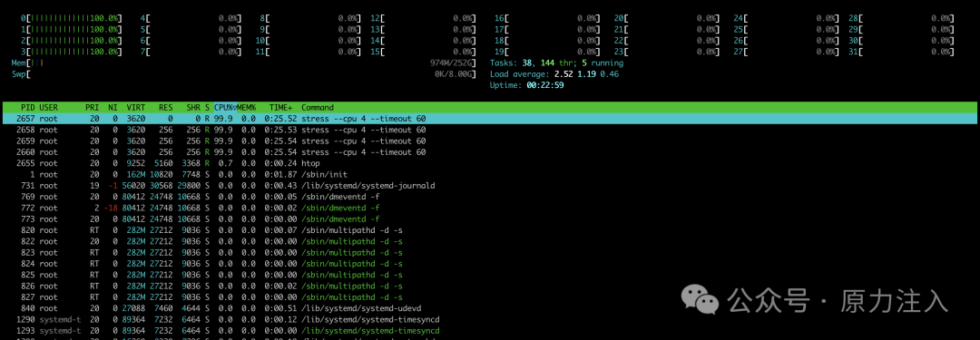980x340 pixels.
Task: Select the /sbin/init process row
Action: [489, 174]
